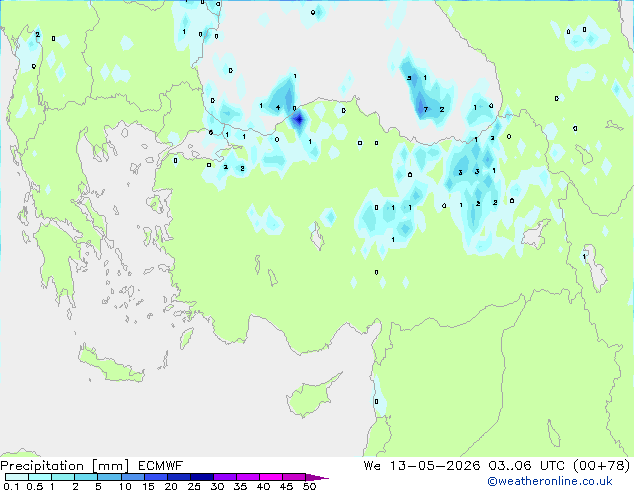Click the "0.5" legend tick label
The image size is (634, 490).
click(x=34, y=486)
